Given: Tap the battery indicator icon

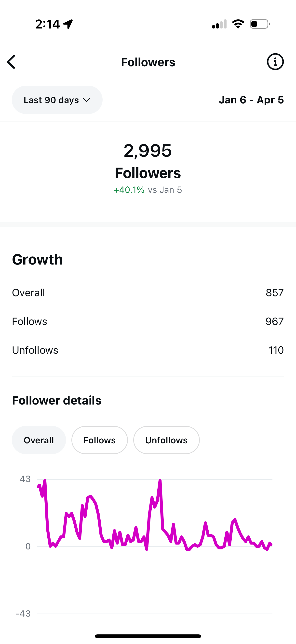Looking at the screenshot, I should (x=260, y=24).
